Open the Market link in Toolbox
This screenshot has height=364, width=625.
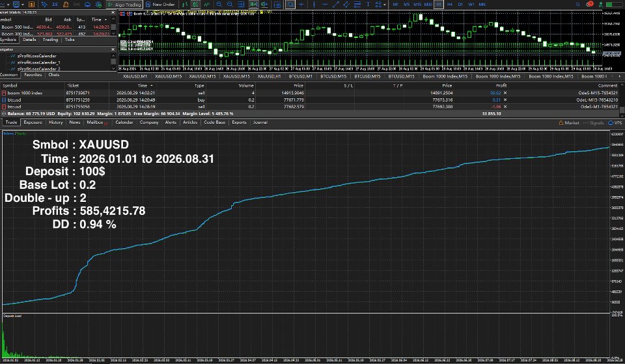tap(569, 123)
